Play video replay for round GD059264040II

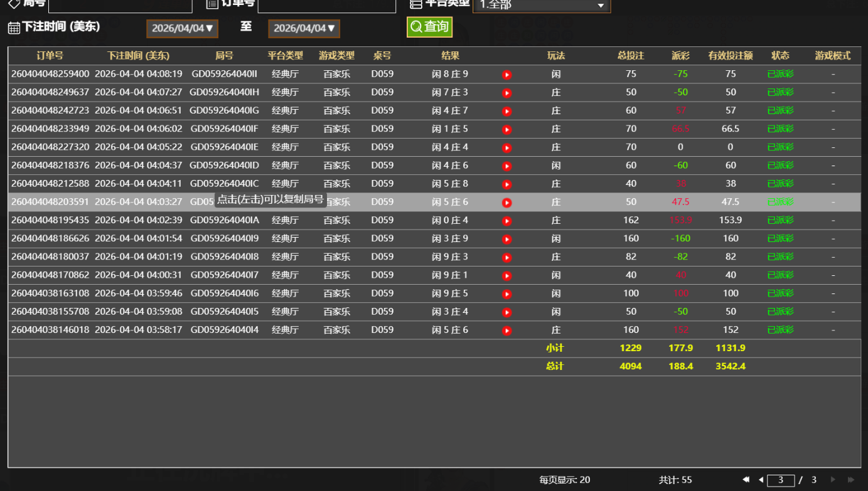click(506, 75)
